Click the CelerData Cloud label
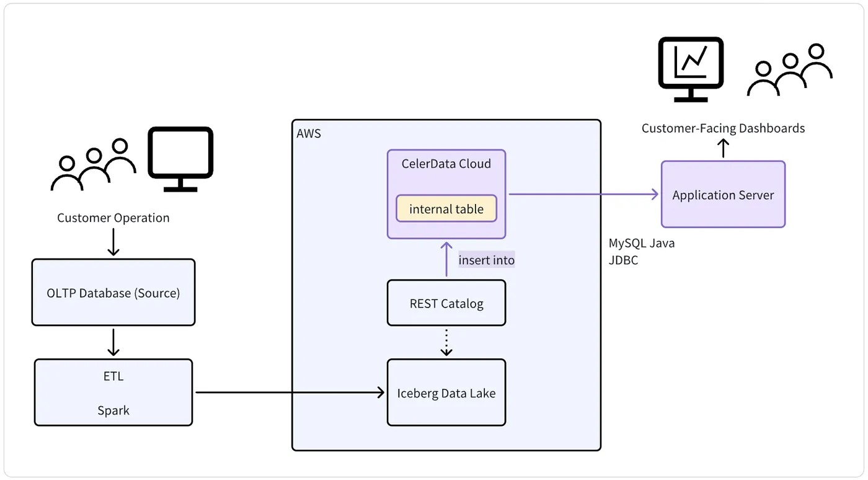The image size is (868, 480). (x=446, y=164)
